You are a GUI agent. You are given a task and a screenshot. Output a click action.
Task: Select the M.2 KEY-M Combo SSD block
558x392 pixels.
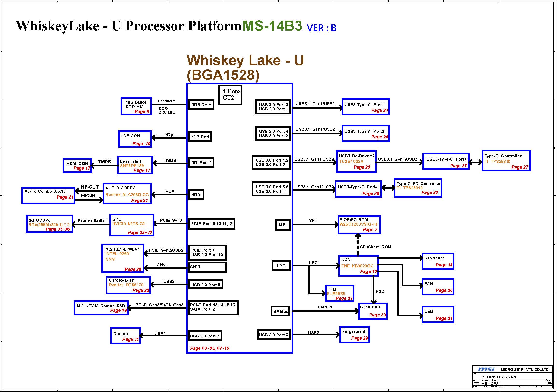(101, 308)
